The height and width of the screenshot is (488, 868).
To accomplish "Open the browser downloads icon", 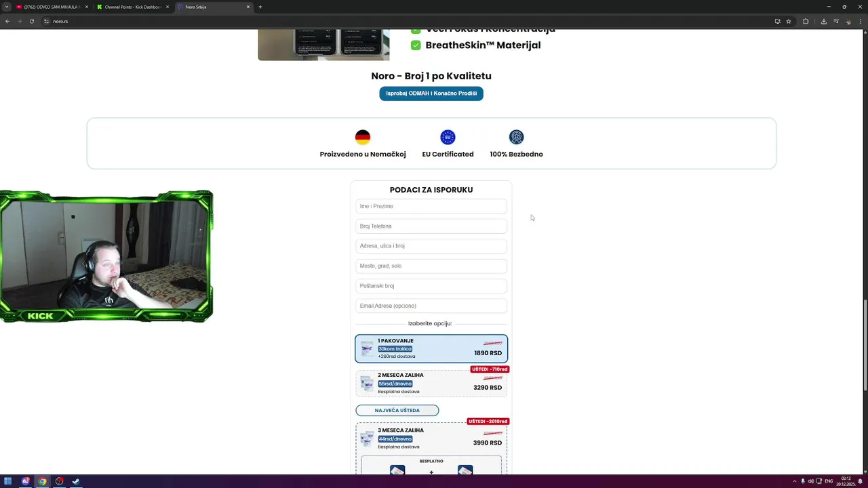I will pos(823,21).
